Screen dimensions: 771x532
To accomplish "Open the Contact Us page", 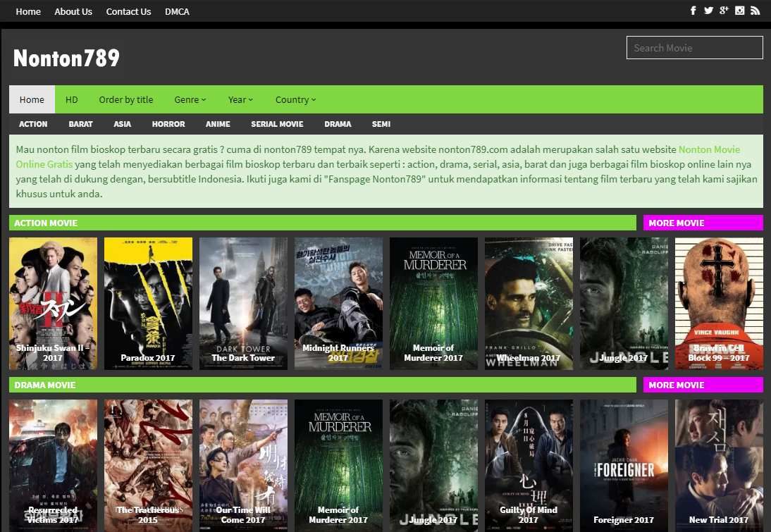I will [x=128, y=11].
